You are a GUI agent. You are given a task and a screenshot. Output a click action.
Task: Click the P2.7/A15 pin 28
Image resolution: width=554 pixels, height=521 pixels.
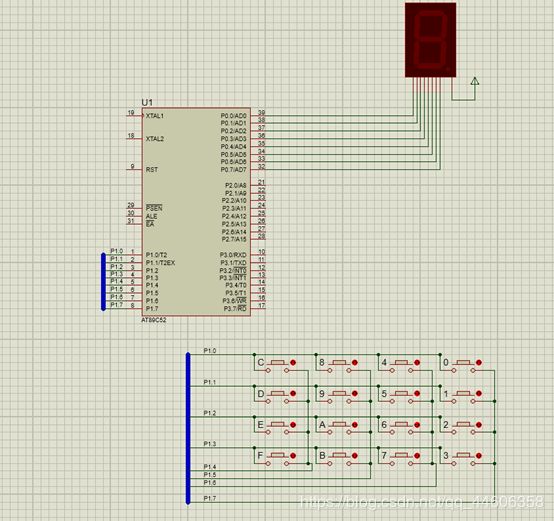point(258,239)
